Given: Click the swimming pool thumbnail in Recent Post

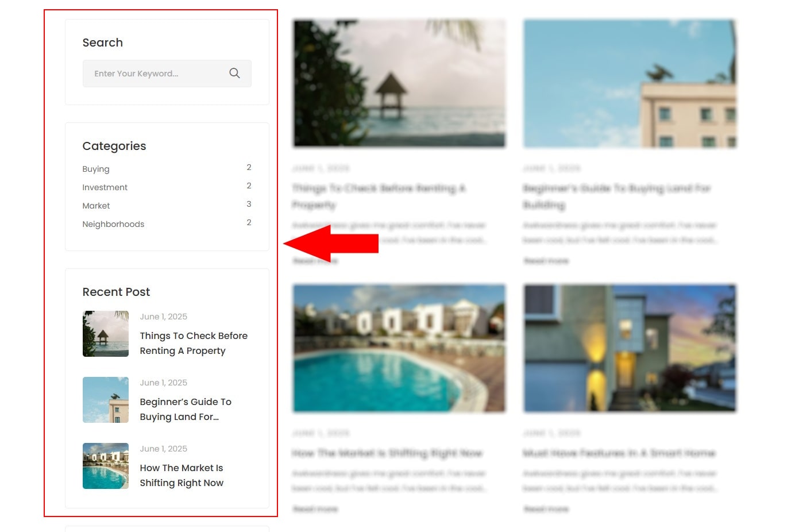Looking at the screenshot, I should (x=106, y=466).
